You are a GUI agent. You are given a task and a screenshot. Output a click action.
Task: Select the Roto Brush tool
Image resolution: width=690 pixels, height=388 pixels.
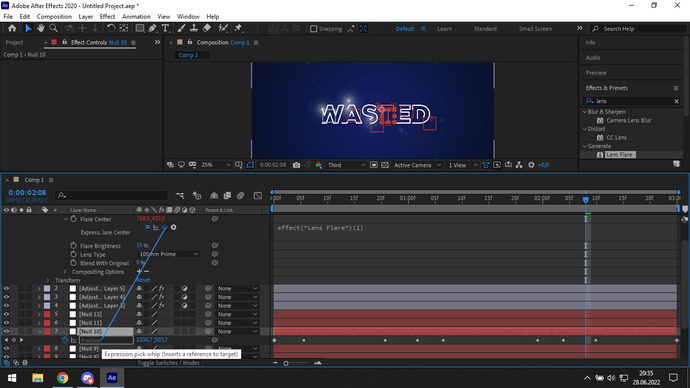[223, 29]
